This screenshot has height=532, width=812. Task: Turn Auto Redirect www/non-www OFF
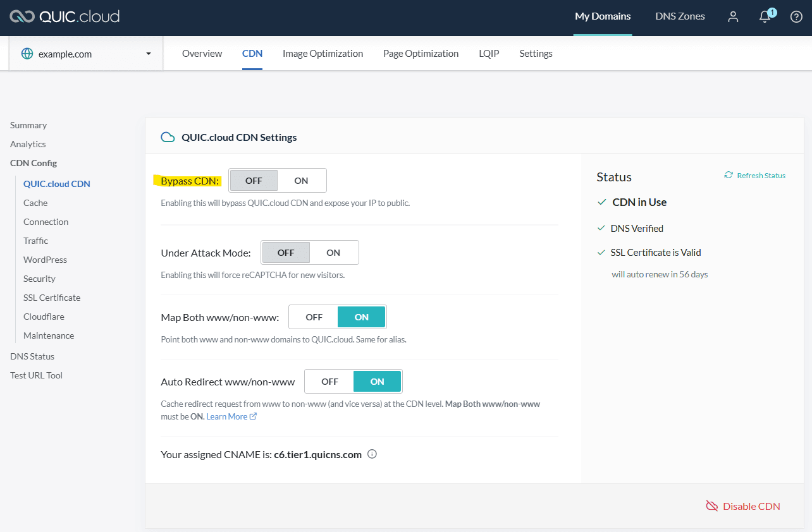[x=329, y=382]
